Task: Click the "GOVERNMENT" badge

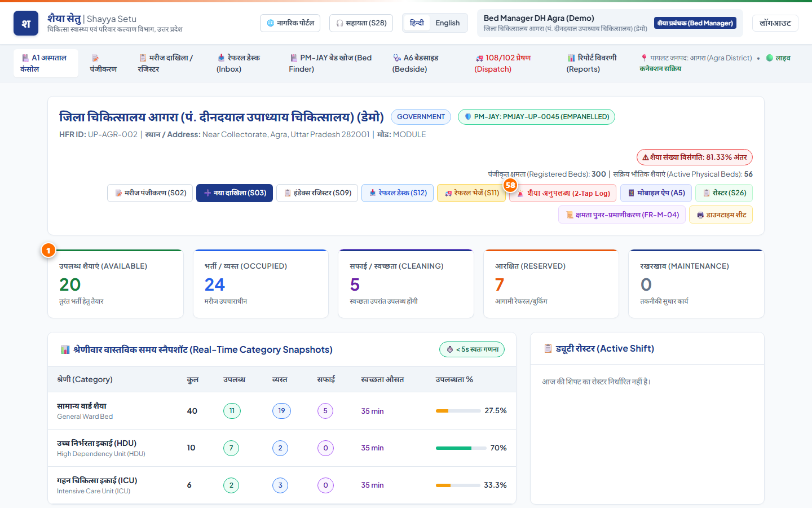Action: [x=421, y=117]
